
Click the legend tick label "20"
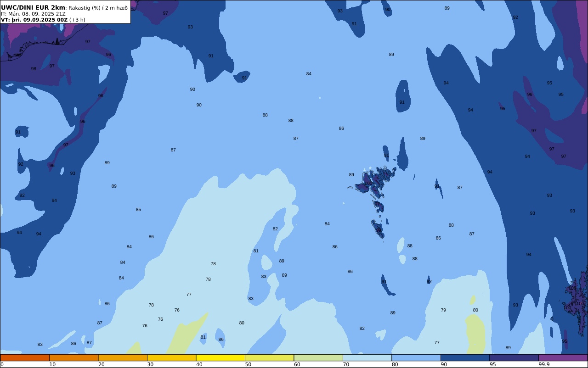pos(101,364)
